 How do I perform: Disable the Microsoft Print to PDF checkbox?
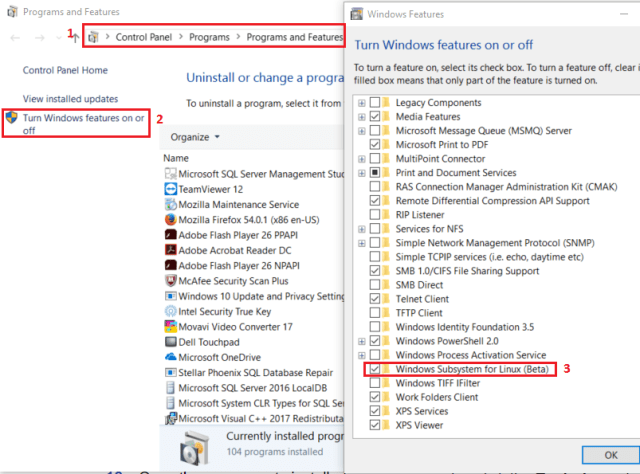point(375,144)
